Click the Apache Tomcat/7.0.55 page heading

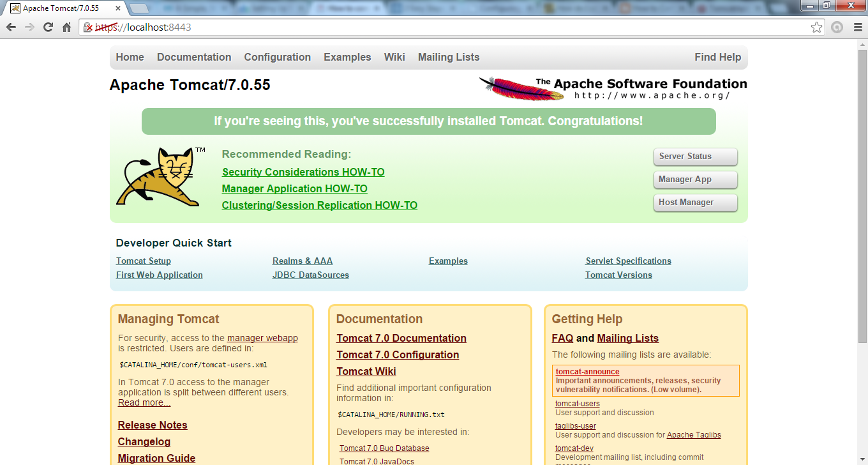click(190, 85)
